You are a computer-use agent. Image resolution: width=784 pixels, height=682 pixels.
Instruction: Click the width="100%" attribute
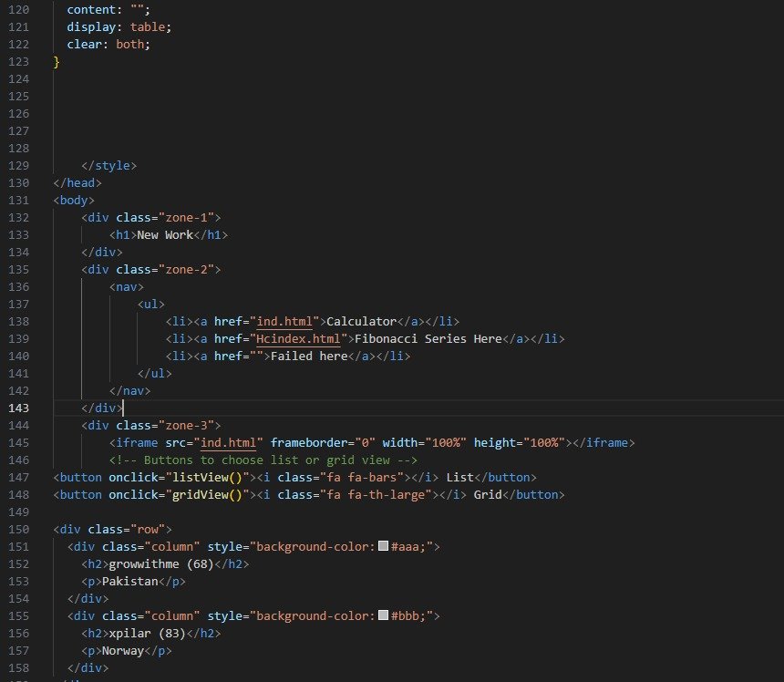(425, 443)
